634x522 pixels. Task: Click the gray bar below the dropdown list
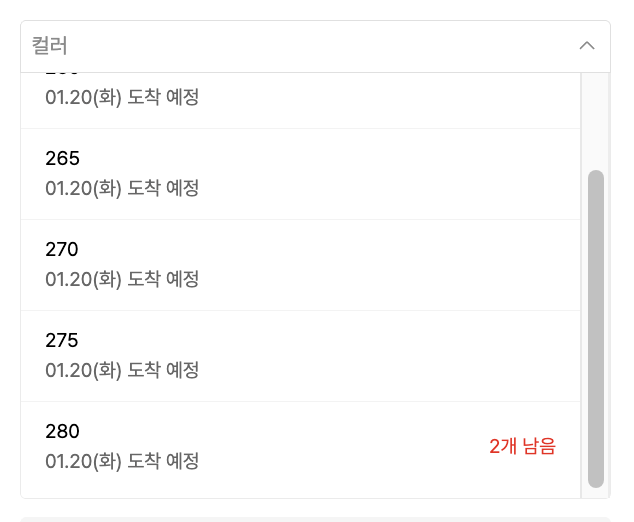coord(315,518)
